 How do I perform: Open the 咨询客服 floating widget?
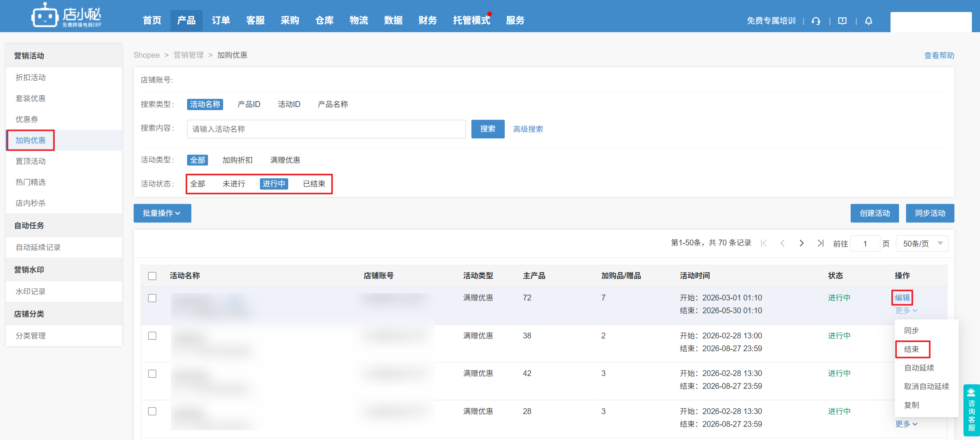(971, 410)
